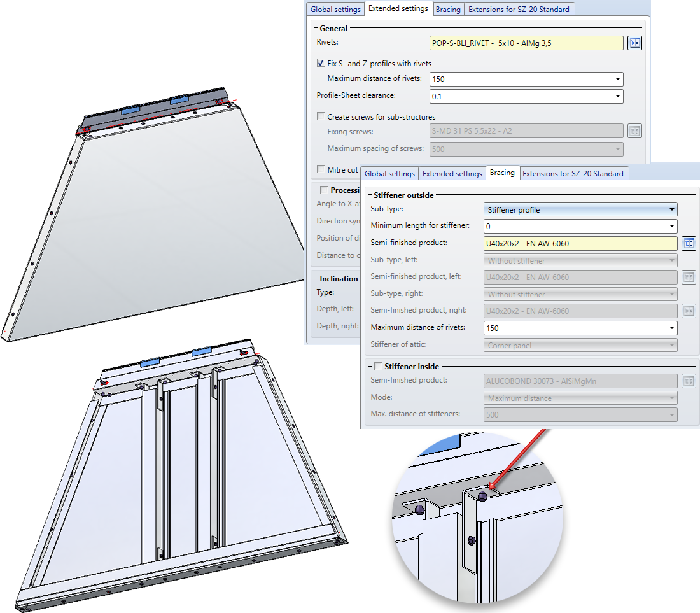
Task: Open Extensions for SZ-20 Standard tab, front dialog
Action: point(573,174)
